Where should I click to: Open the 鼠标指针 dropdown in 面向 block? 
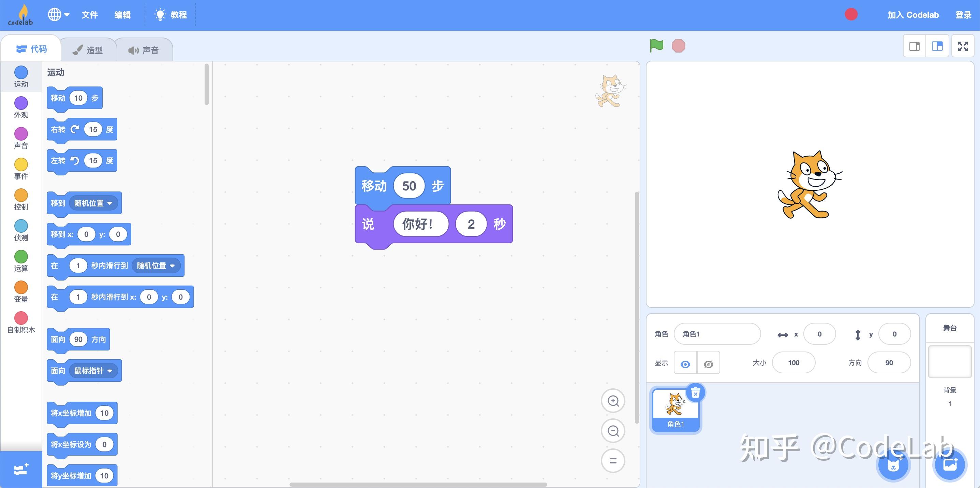click(x=93, y=370)
